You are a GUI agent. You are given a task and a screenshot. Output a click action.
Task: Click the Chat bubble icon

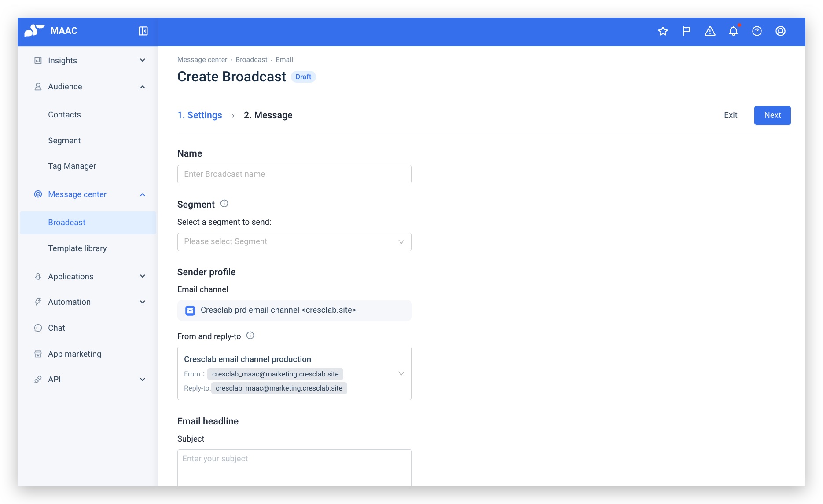point(38,328)
